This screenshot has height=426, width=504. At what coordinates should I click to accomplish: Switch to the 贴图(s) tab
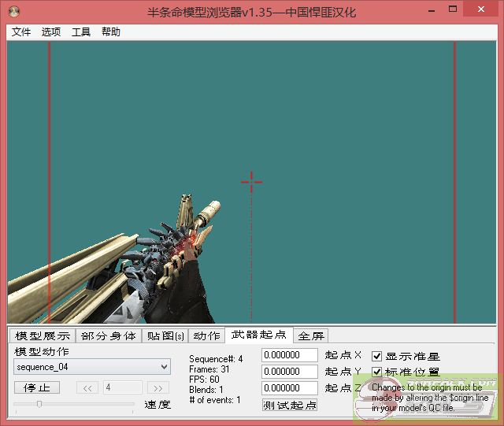(165, 336)
